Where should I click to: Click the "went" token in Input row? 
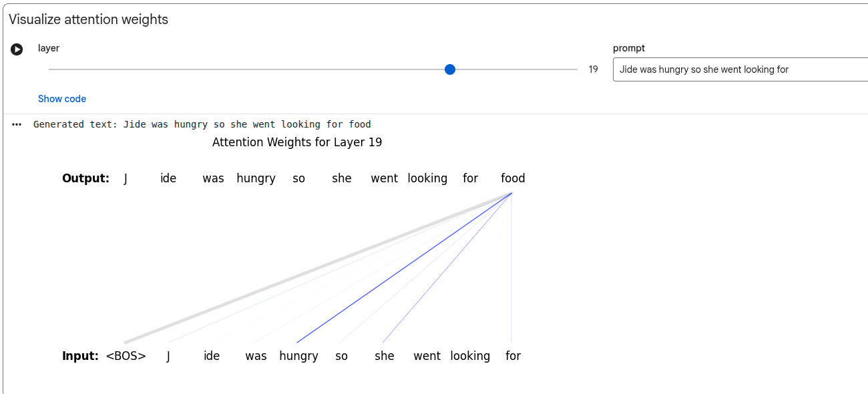coord(427,356)
